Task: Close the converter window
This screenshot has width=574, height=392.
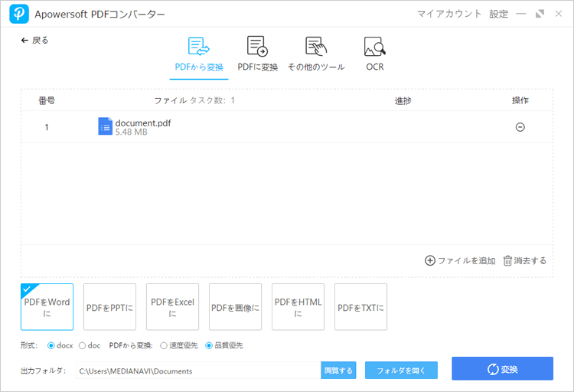Action: [x=559, y=14]
